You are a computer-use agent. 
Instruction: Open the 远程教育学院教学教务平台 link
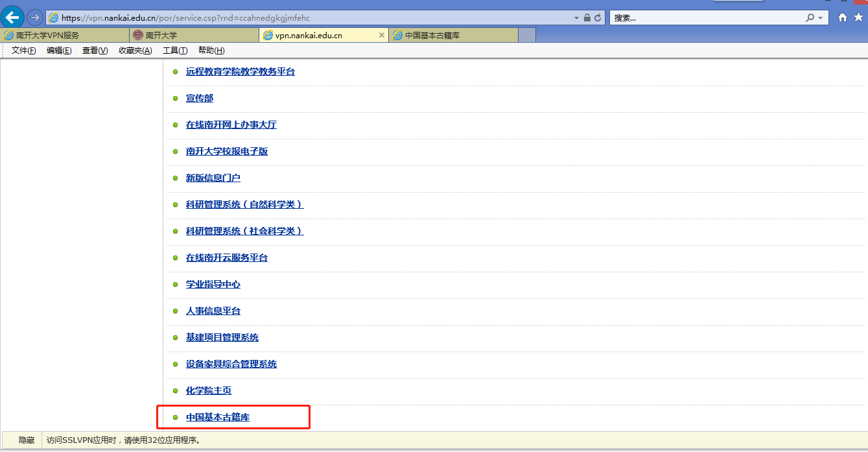(240, 71)
